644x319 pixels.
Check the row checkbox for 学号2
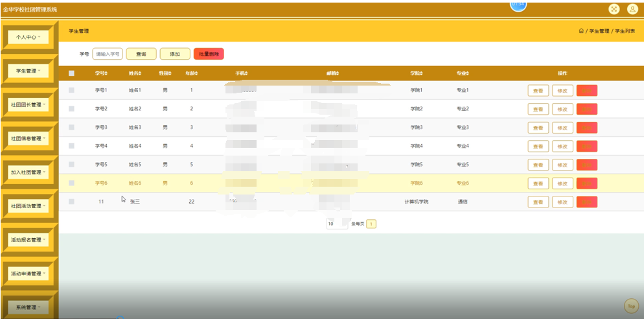[x=71, y=109]
